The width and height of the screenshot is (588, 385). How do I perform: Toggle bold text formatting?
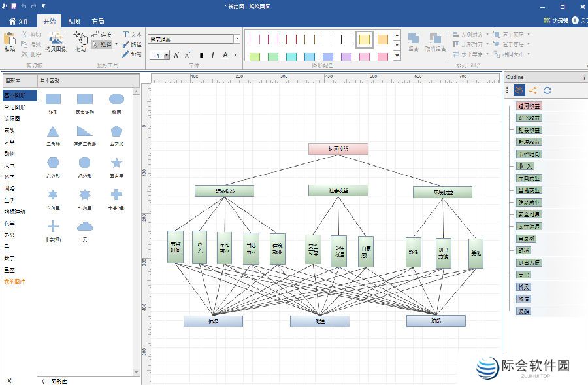pos(201,55)
